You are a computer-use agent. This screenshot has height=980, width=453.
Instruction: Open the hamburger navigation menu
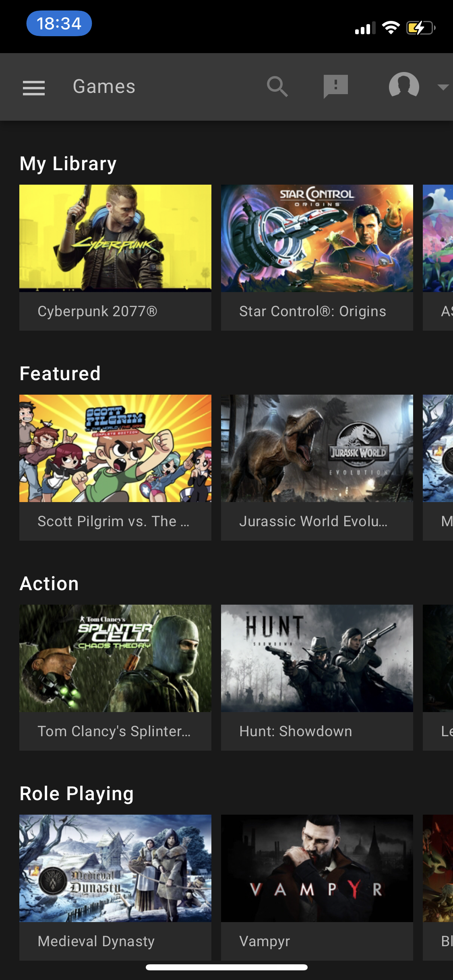pyautogui.click(x=34, y=87)
